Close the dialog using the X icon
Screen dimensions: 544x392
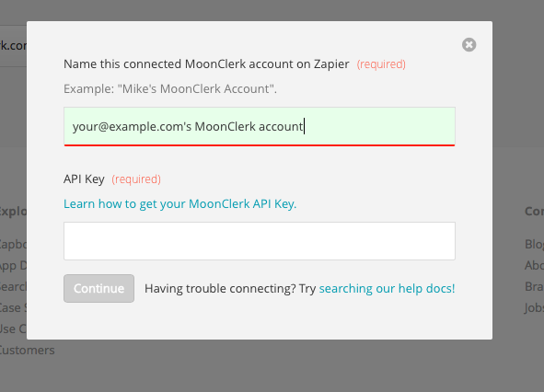[469, 45]
